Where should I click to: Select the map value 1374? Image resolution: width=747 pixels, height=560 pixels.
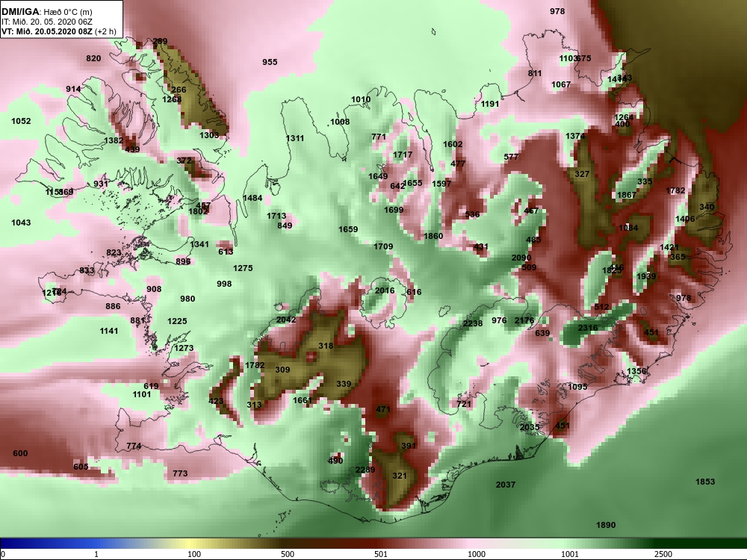tap(575, 136)
